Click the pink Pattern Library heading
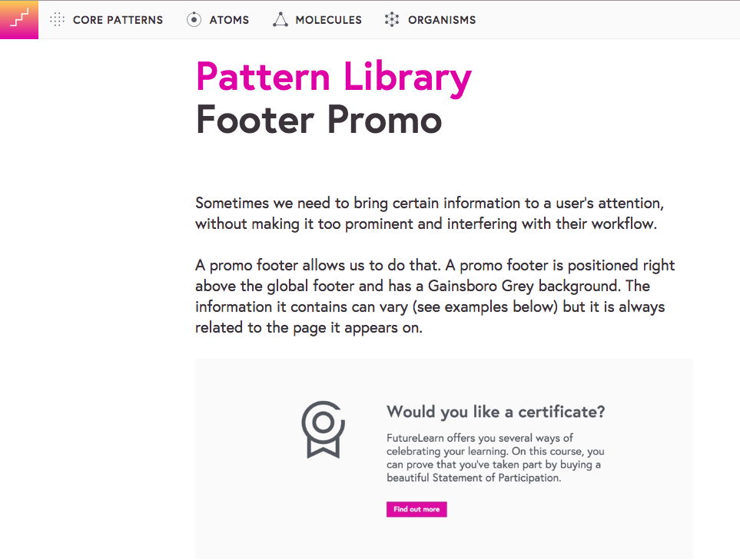The height and width of the screenshot is (560, 740). pos(333,77)
